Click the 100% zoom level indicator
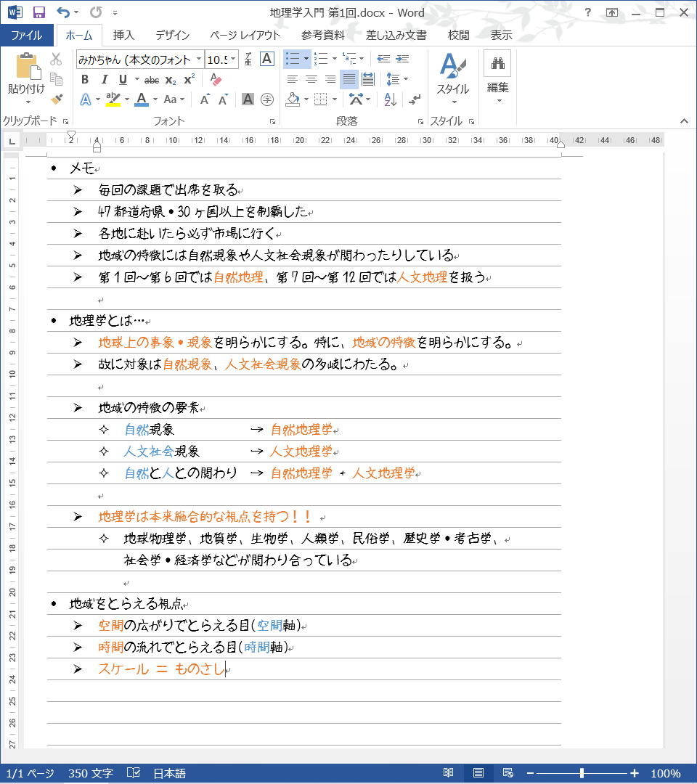The width and height of the screenshot is (697, 784). [665, 773]
